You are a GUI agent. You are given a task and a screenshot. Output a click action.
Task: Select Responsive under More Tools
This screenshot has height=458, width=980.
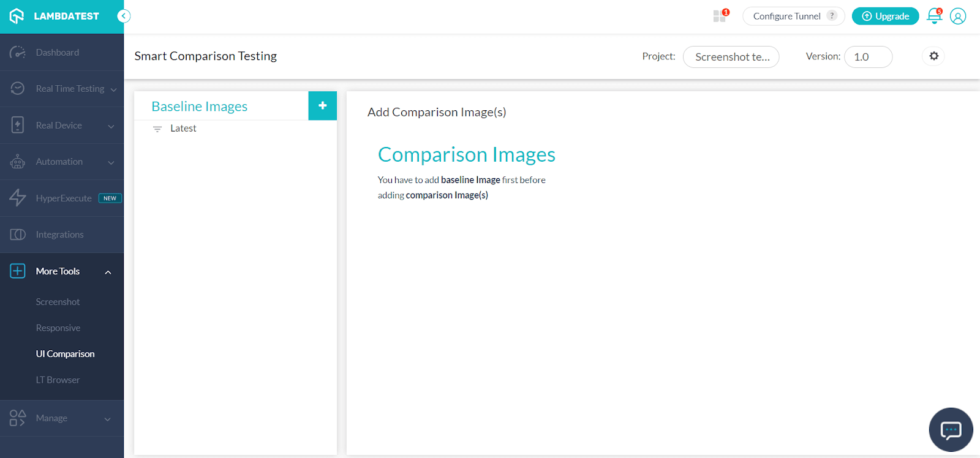click(x=58, y=328)
